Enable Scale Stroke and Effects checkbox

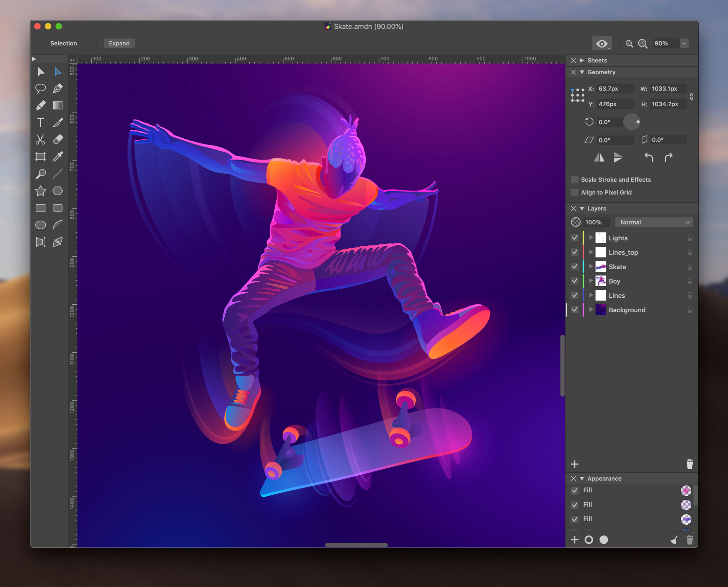[x=575, y=179]
